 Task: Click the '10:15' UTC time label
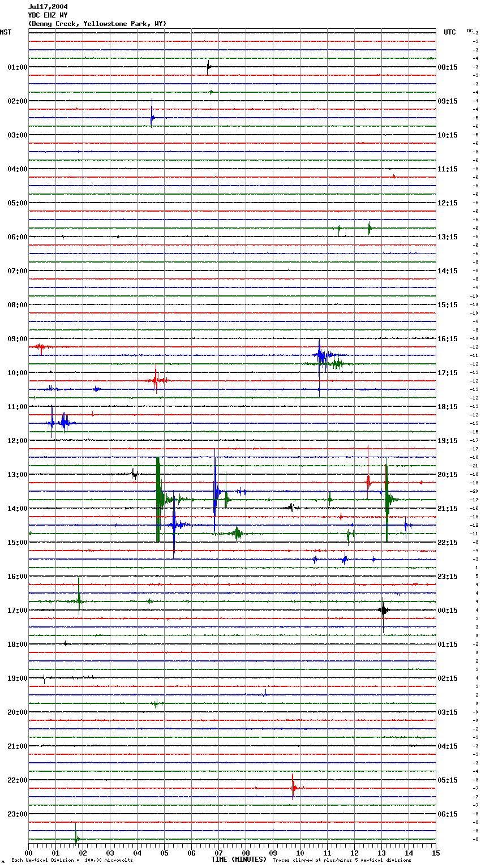point(448,135)
